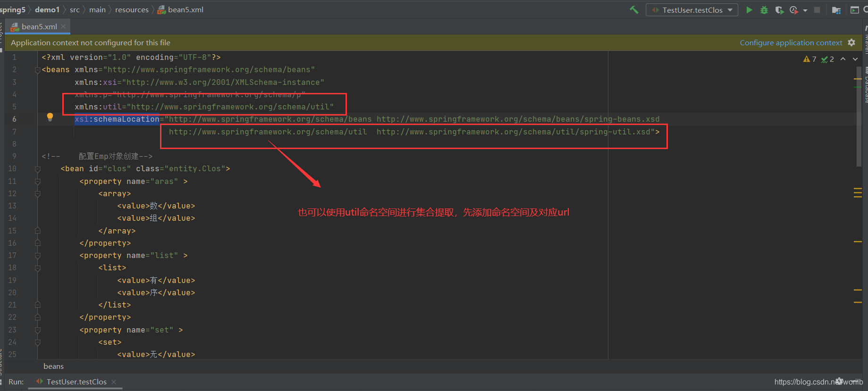868x391 pixels.
Task: Click the </array> closing tag
Action: [117, 231]
